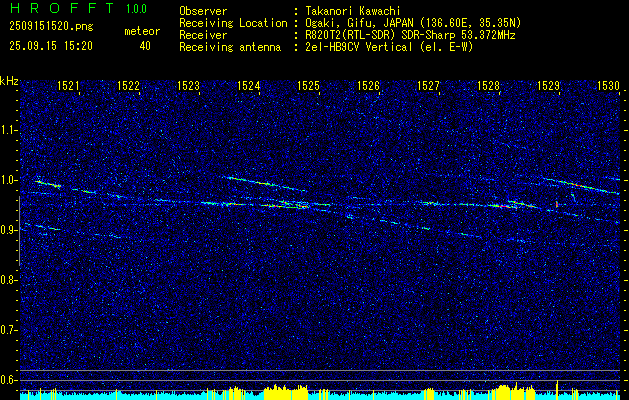Click the 0.6 kHz axis label
Image resolution: width=629 pixels, height=400 pixels.
tap(8, 380)
